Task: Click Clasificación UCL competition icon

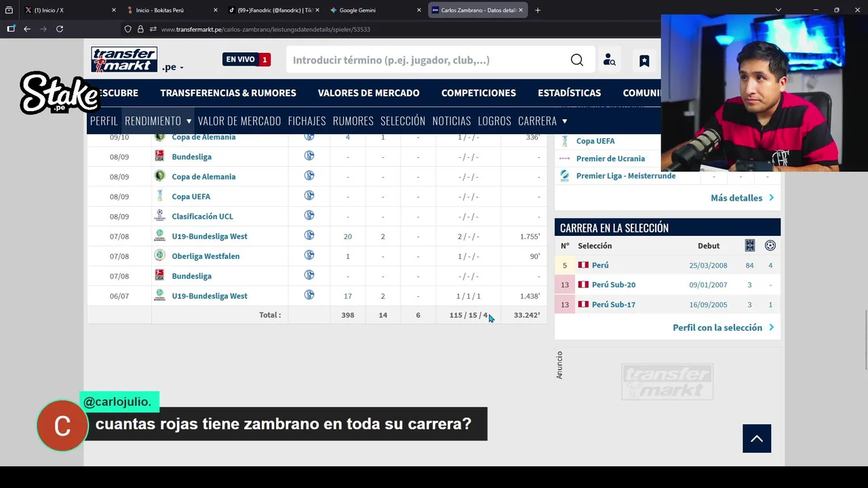Action: [159, 216]
